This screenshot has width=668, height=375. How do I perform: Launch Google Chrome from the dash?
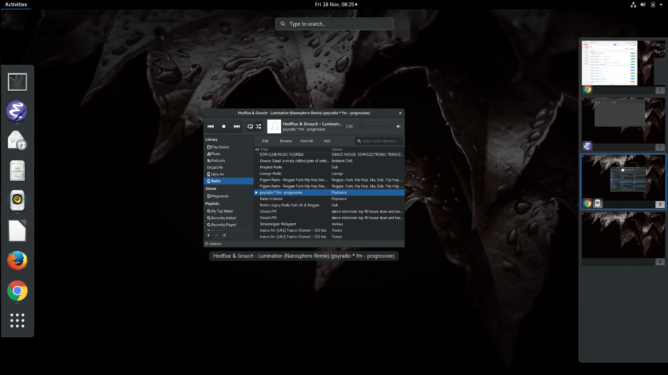tap(17, 291)
